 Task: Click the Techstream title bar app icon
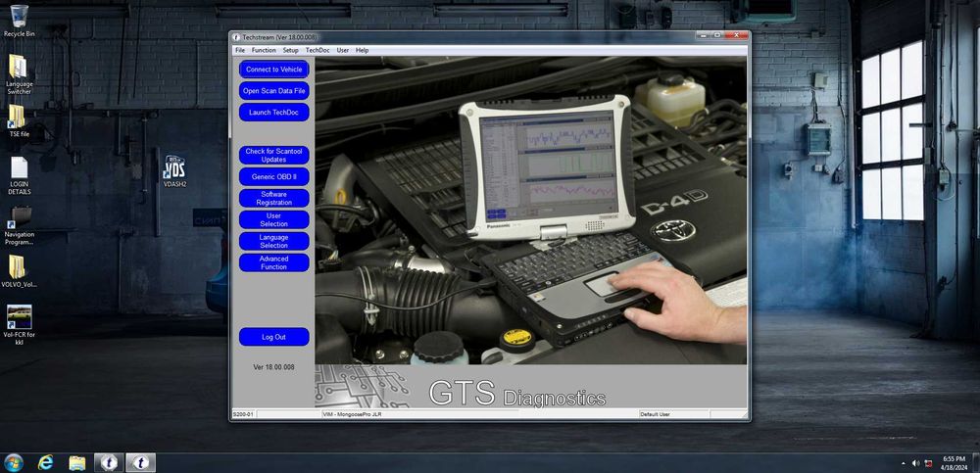click(237, 37)
